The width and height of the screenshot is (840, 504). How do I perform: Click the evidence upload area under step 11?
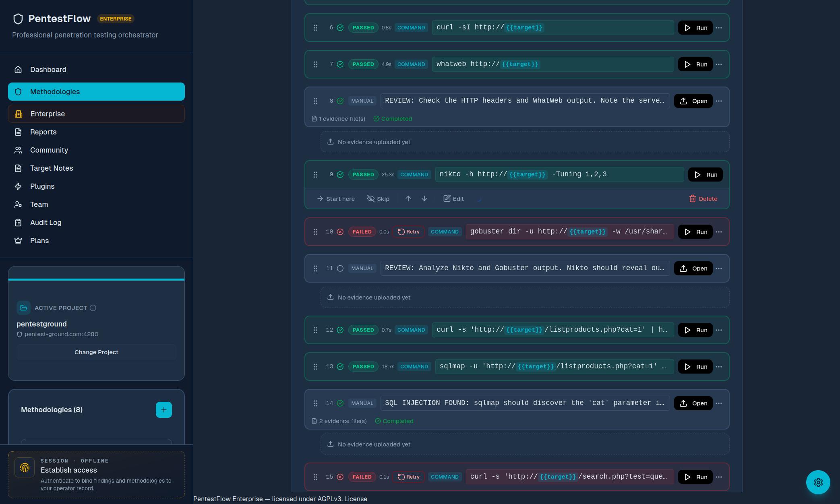pos(525,297)
